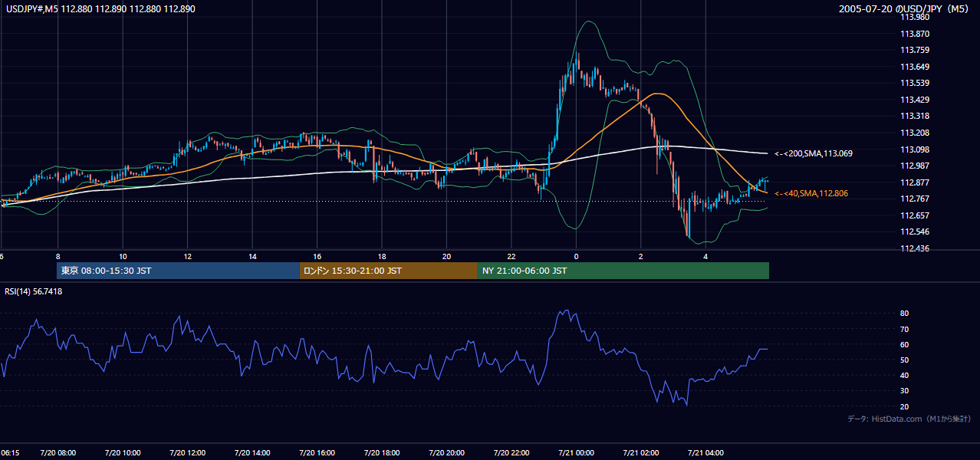
Task: Select the 東京 08:00-15:30 JST session bar
Action: click(x=178, y=271)
